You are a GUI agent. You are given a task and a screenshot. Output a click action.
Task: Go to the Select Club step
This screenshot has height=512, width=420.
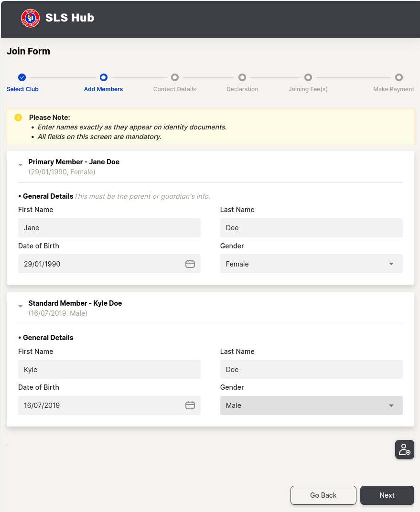click(x=22, y=83)
